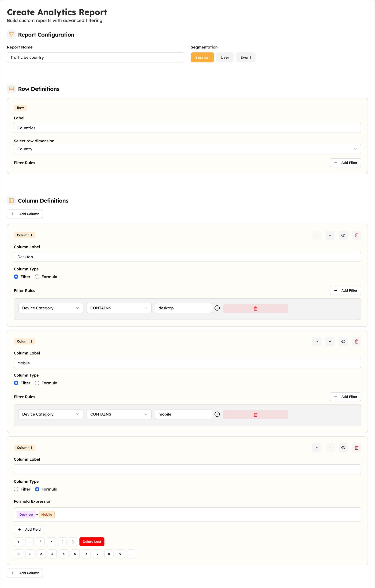Select Formula type for Column 2
Screen dimensions: 375x588
point(37,383)
